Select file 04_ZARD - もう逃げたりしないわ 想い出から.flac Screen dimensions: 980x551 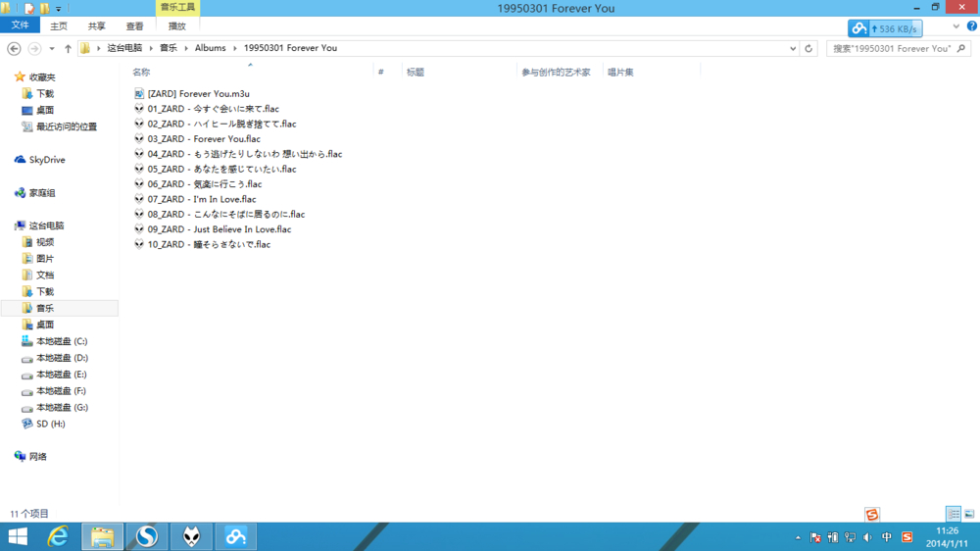pos(238,154)
